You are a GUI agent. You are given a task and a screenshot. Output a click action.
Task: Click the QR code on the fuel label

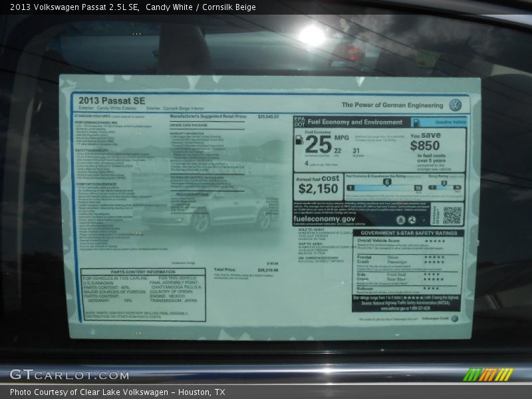tap(452, 215)
